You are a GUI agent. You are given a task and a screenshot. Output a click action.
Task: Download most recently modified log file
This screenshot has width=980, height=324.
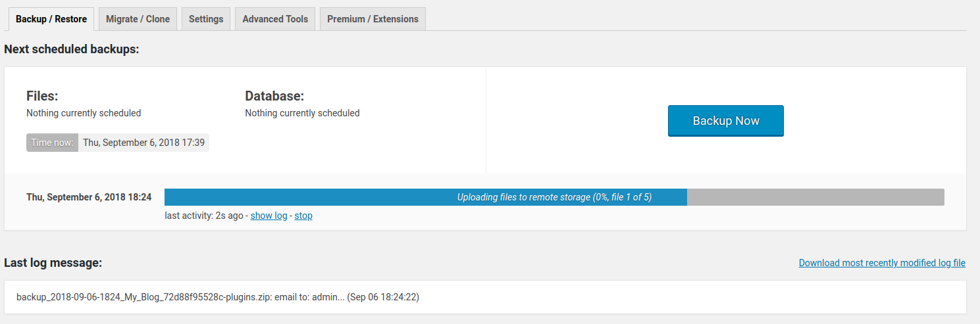(882, 263)
